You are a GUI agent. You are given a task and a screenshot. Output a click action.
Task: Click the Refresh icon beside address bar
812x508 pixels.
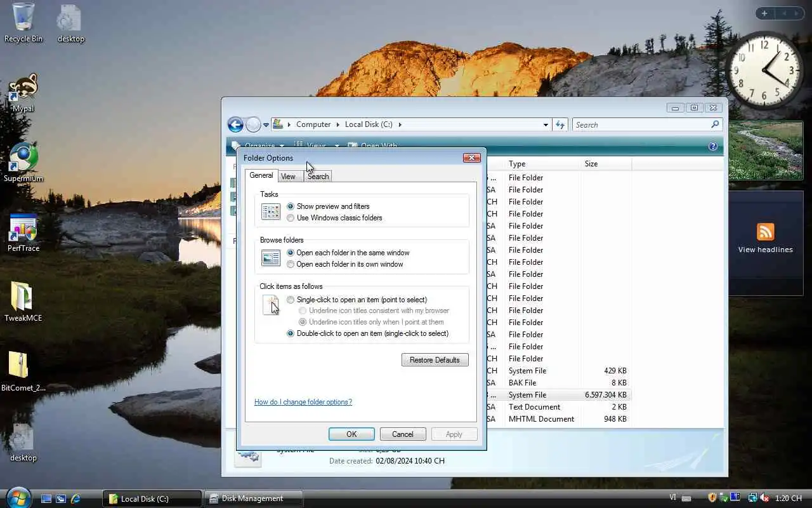tap(560, 124)
